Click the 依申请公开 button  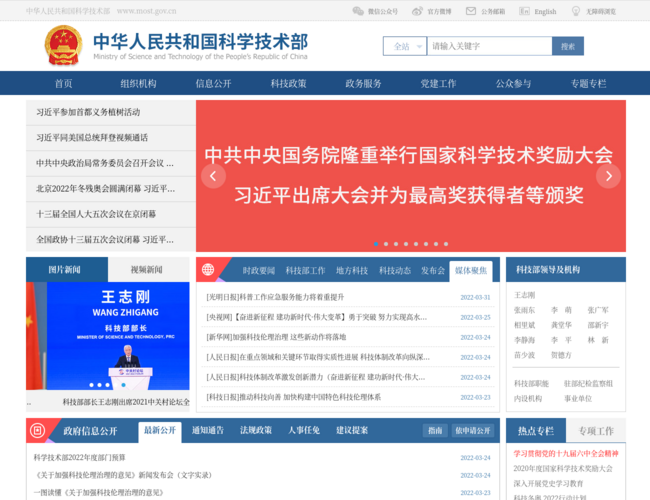(473, 430)
